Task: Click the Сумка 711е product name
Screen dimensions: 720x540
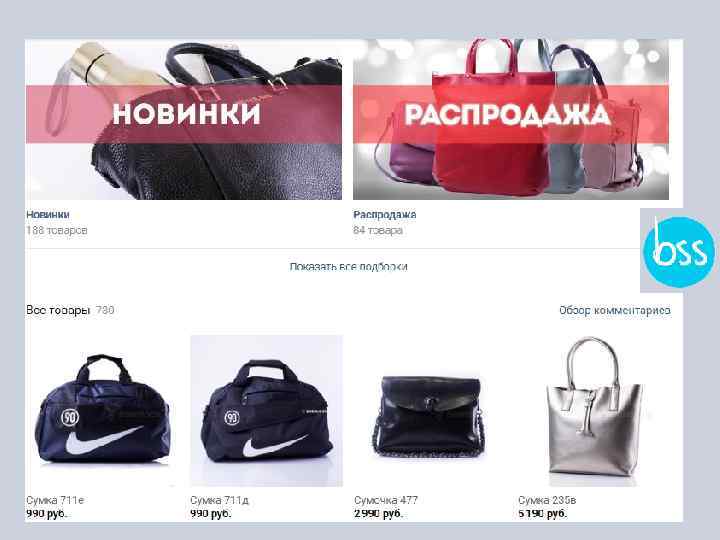Action: 55,500
